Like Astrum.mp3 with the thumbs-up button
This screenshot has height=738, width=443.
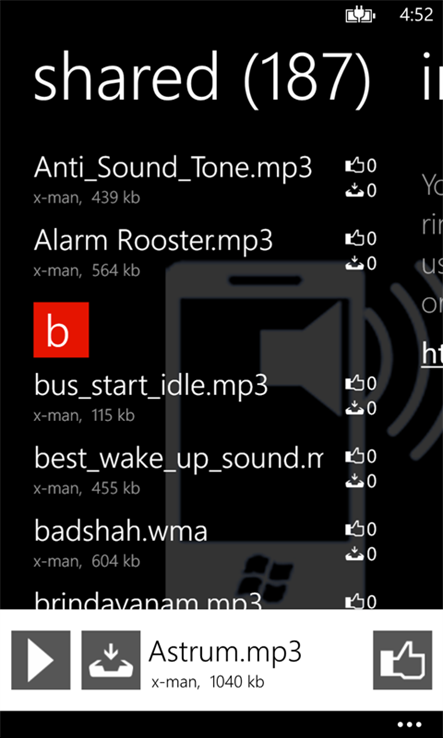point(403,660)
